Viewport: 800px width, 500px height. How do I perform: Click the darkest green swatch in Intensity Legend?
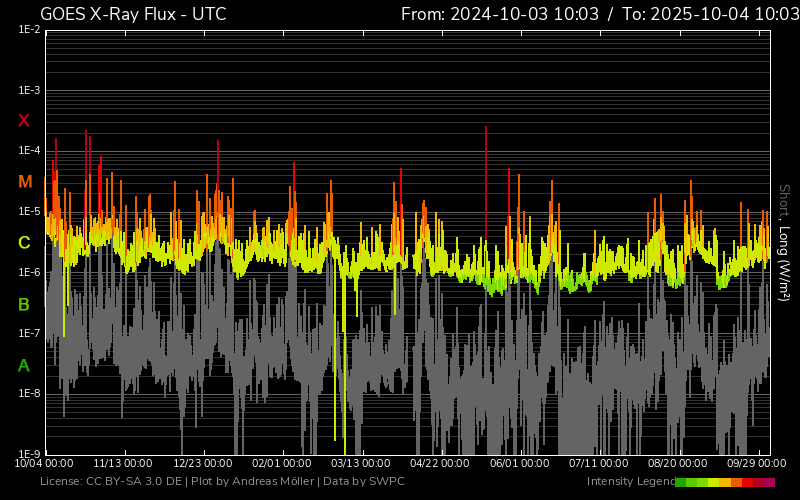pyautogui.click(x=681, y=482)
